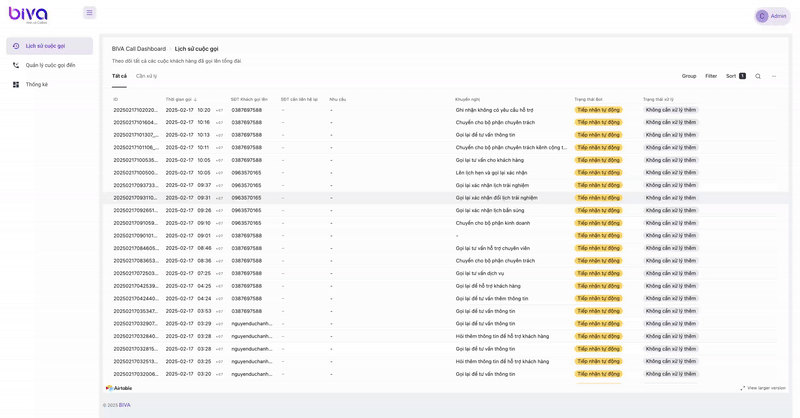Switch to the Cần xử lý tab
Screen dimensions: 800x418
[146, 76]
